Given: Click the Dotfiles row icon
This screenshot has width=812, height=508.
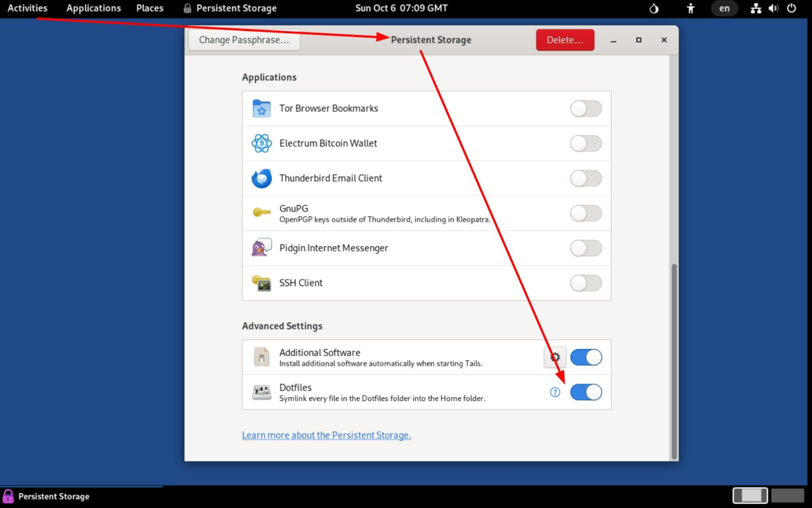Looking at the screenshot, I should click(262, 392).
